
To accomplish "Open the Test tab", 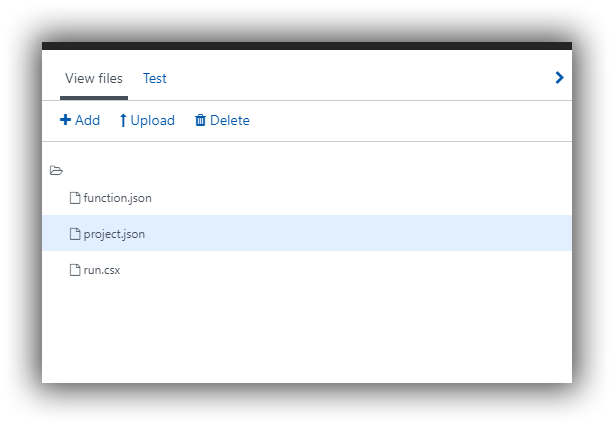I will pyautogui.click(x=155, y=78).
